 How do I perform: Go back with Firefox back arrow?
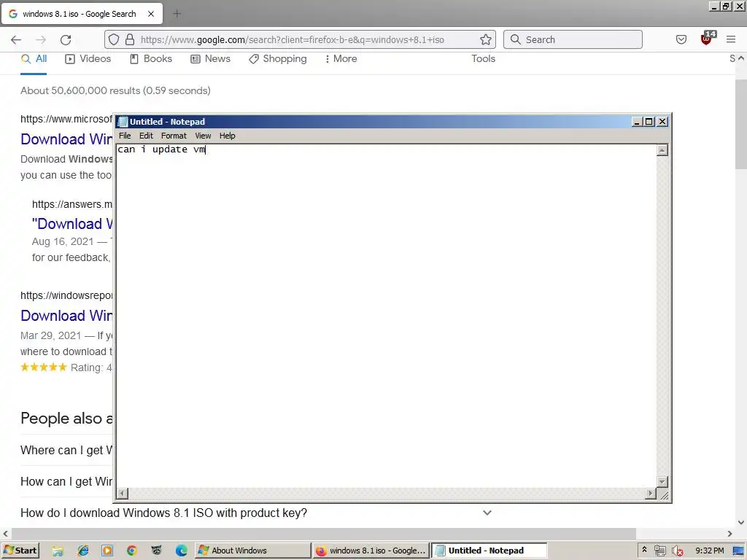point(16,39)
